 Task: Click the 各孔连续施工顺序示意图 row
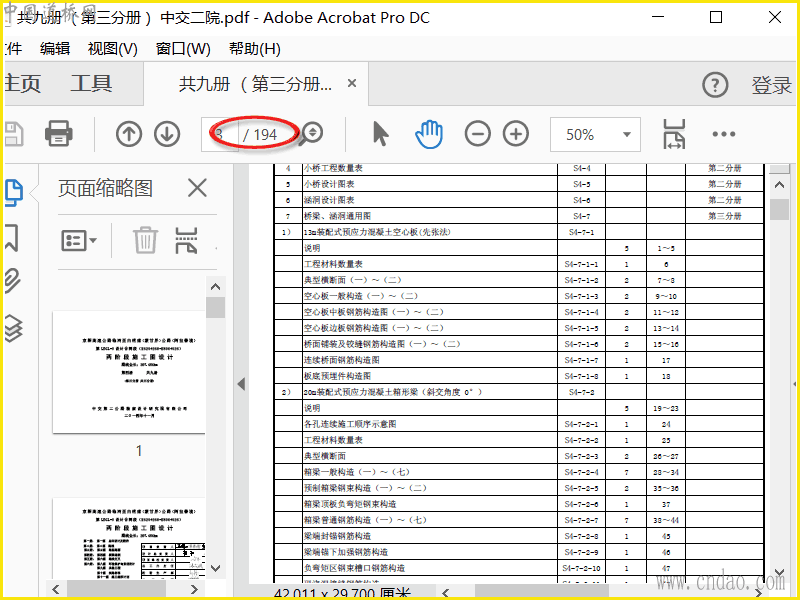click(518, 424)
